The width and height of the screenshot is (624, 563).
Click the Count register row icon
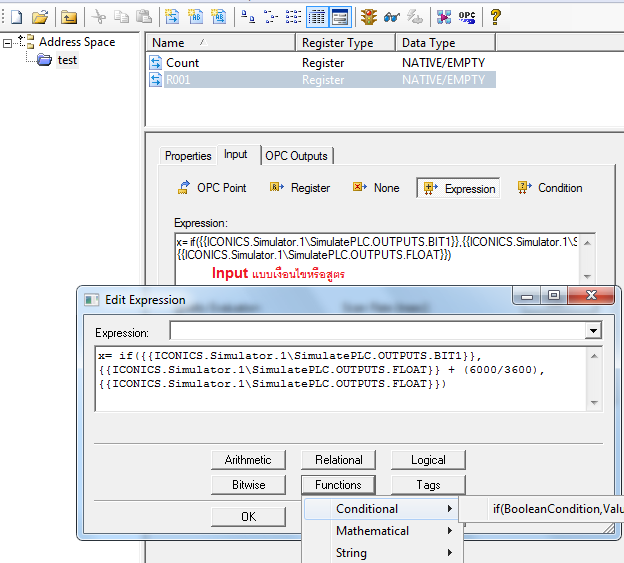pyautogui.click(x=155, y=62)
